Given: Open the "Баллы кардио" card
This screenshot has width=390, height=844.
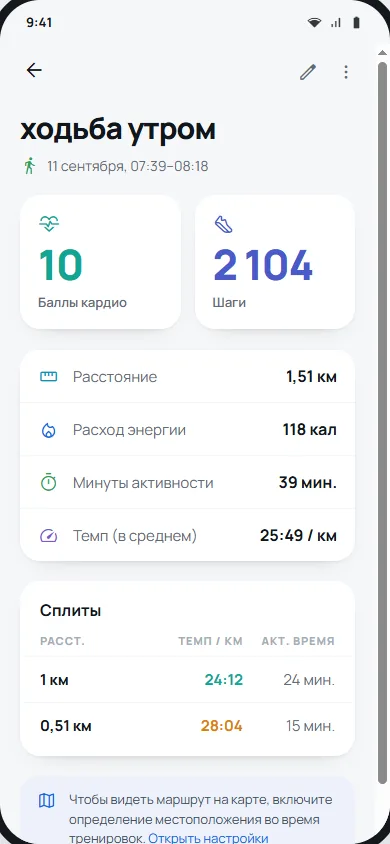Looking at the screenshot, I should click(101, 262).
